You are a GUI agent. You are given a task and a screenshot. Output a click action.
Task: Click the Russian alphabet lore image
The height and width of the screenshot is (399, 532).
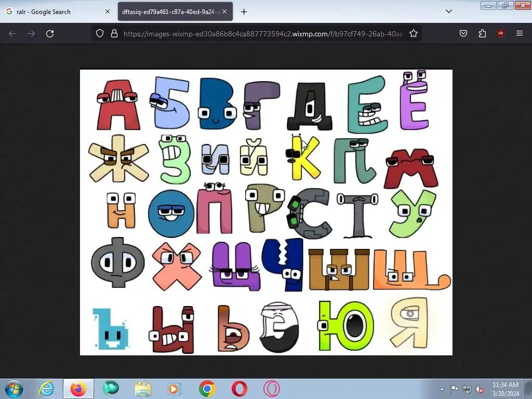(x=266, y=212)
